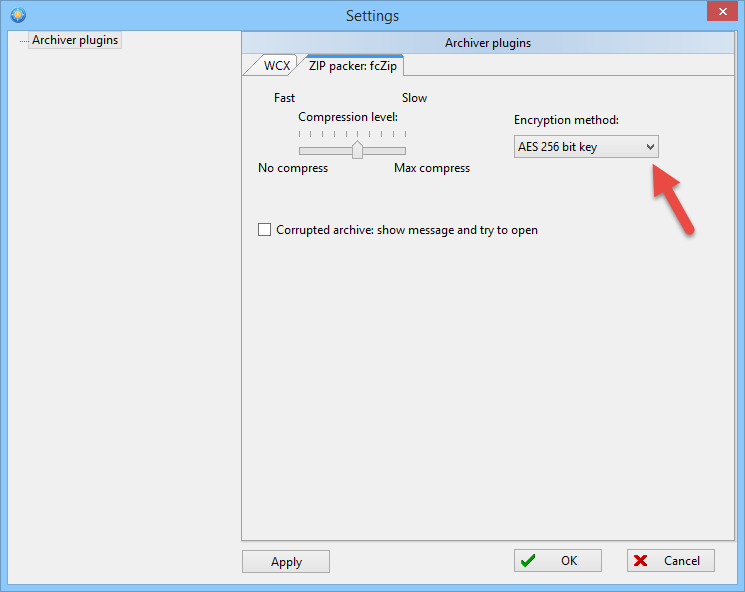Viewport: 745px width, 592px height.
Task: Switch to the WCX tab
Action: coord(276,66)
